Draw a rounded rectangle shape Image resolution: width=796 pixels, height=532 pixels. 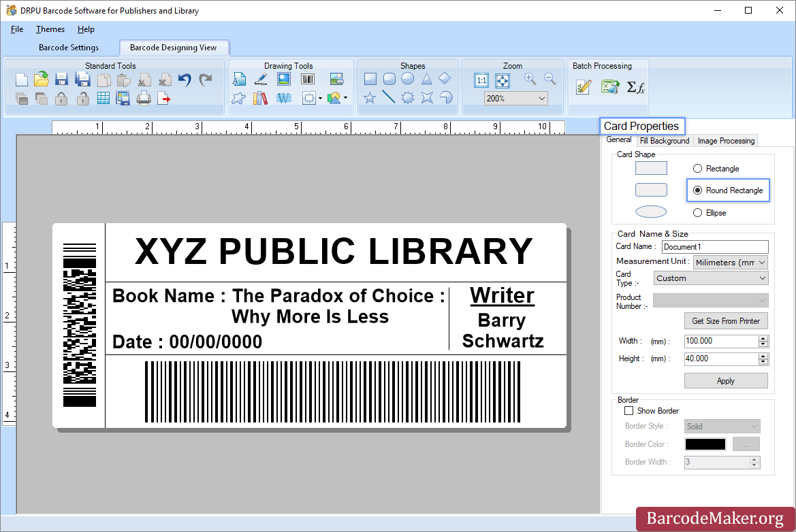click(389, 79)
